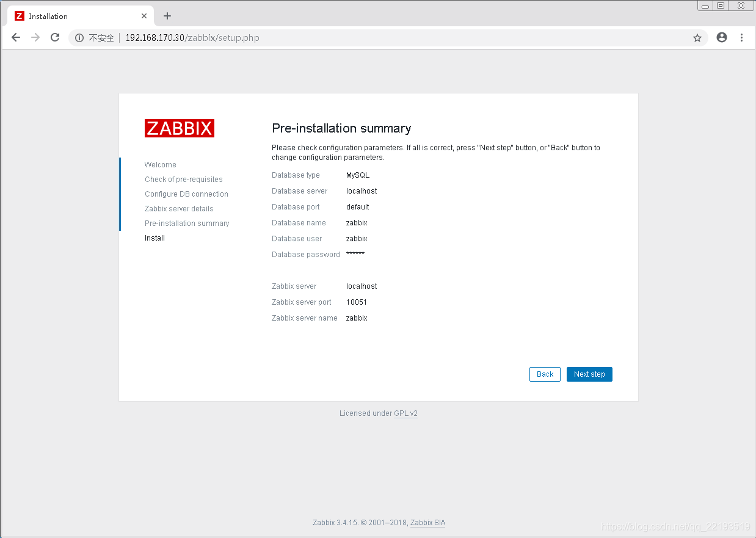Viewport: 756px width, 538px height.
Task: Click the masked password asterisks
Action: click(x=355, y=253)
